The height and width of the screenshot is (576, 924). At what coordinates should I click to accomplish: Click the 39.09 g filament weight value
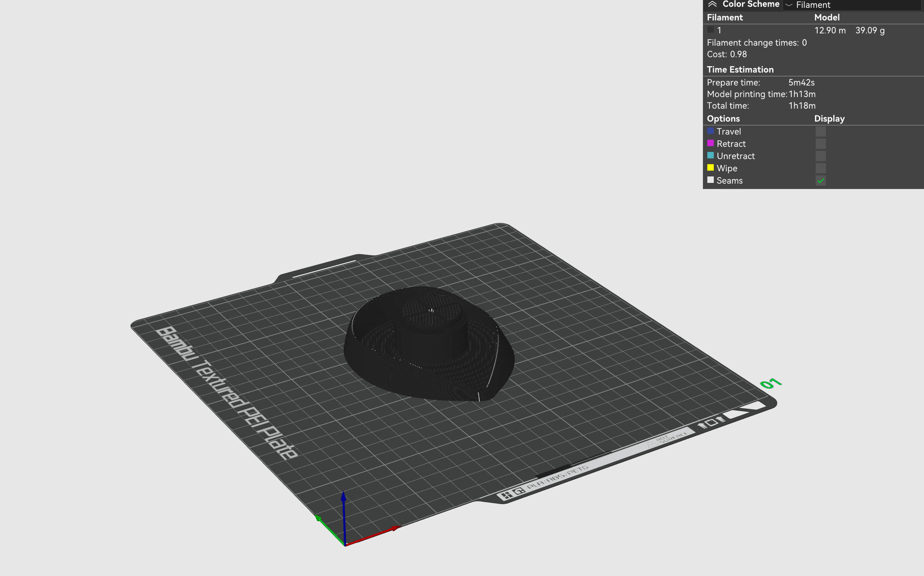pos(870,30)
